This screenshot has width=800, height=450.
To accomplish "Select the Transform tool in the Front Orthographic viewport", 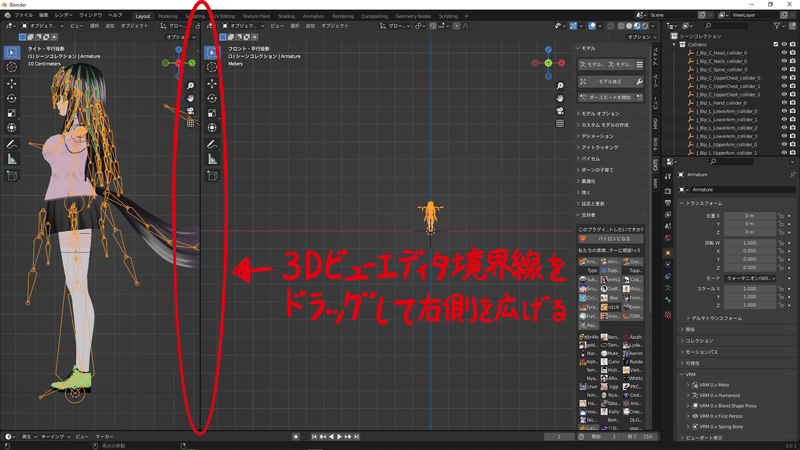I will 212,128.
